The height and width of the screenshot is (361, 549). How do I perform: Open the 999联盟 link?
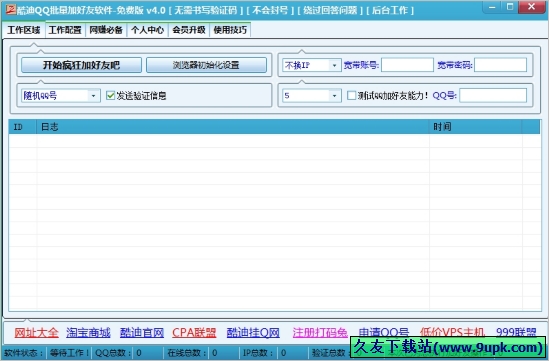[x=516, y=332]
